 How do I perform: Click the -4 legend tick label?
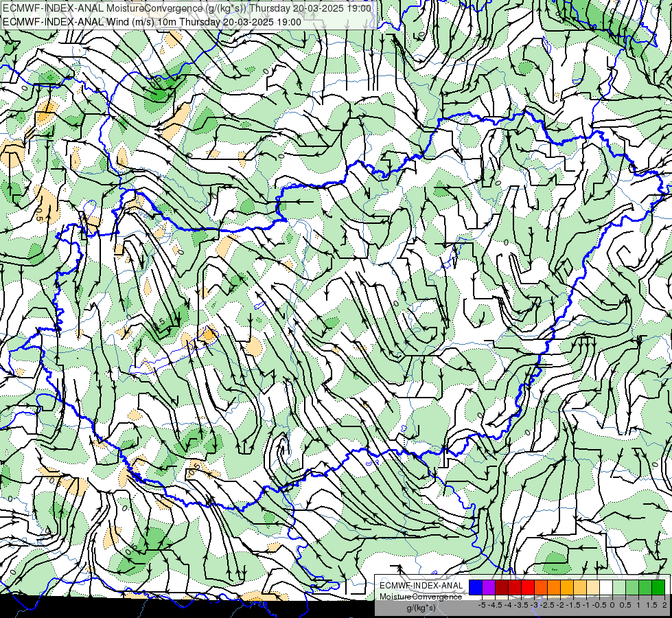508,605
